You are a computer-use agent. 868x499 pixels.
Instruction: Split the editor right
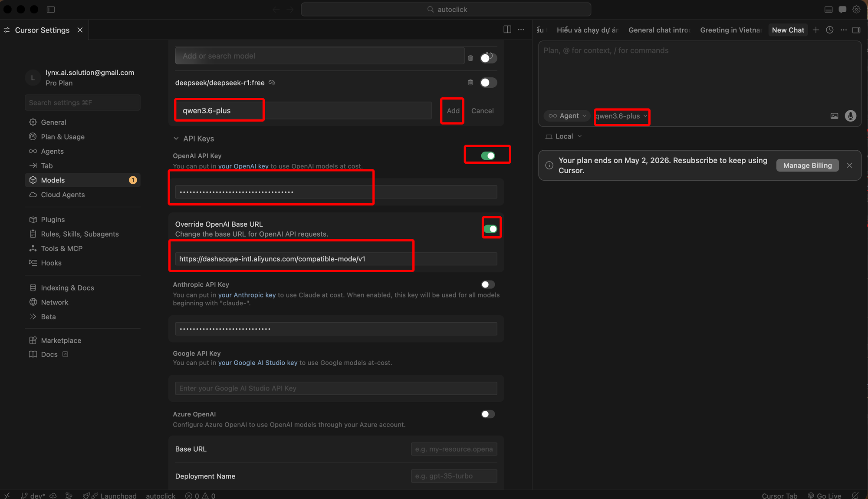[507, 30]
